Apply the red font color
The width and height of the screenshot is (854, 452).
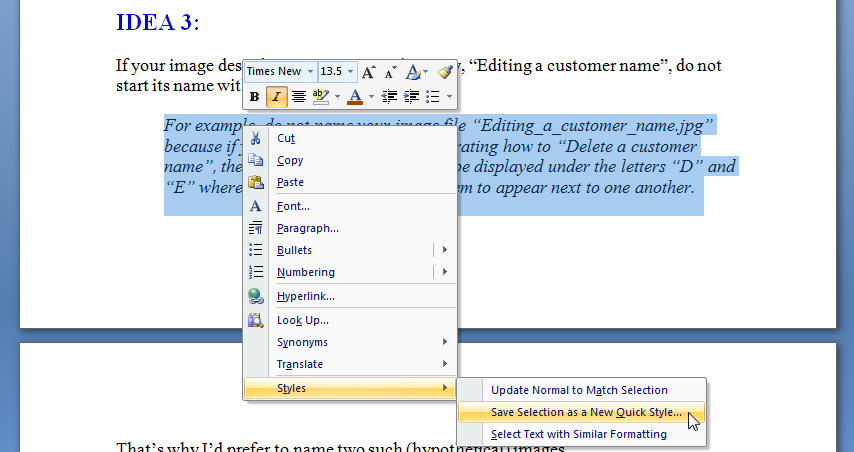coord(355,97)
